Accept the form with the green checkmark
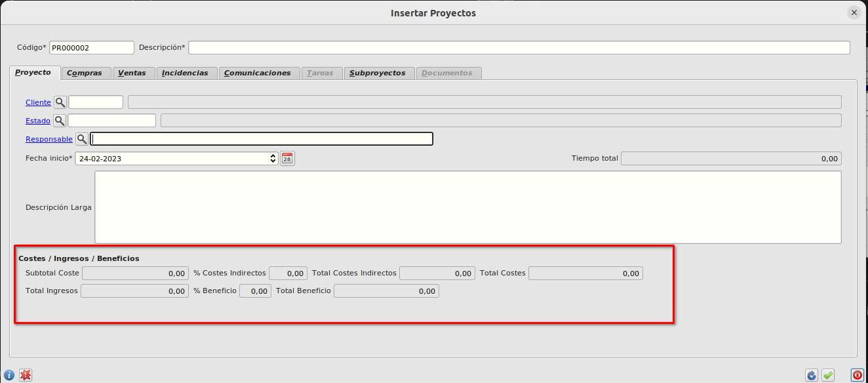This screenshot has height=383, width=868. click(828, 375)
